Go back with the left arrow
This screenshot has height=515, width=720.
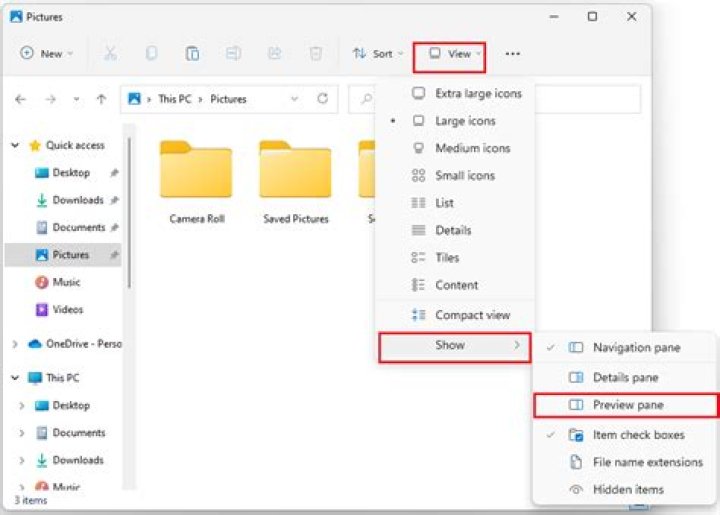[x=20, y=99]
